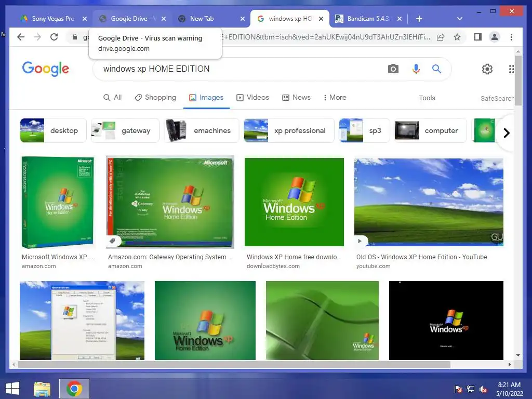532x399 pixels.
Task: Click the Chrome taskbar icon
Action: 74,389
